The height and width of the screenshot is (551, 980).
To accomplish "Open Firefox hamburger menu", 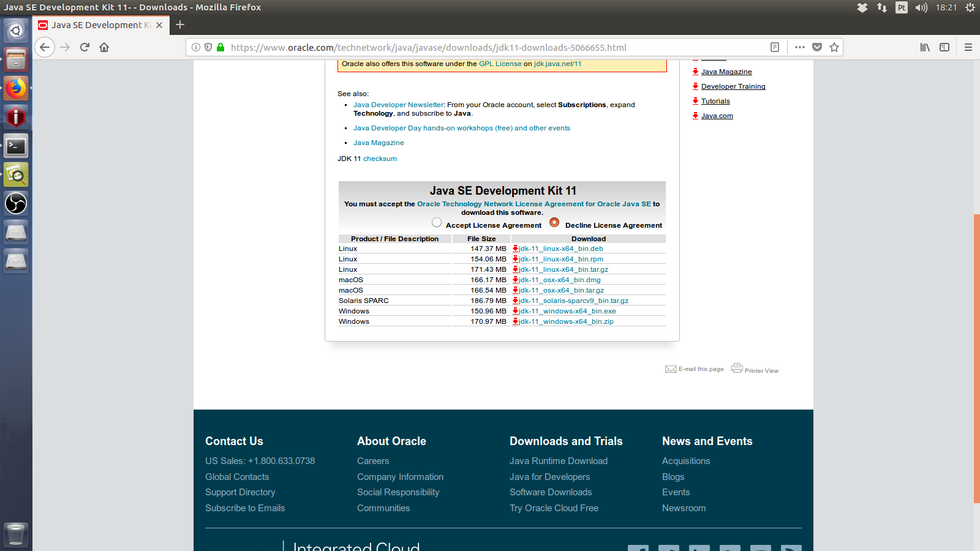I will (968, 47).
